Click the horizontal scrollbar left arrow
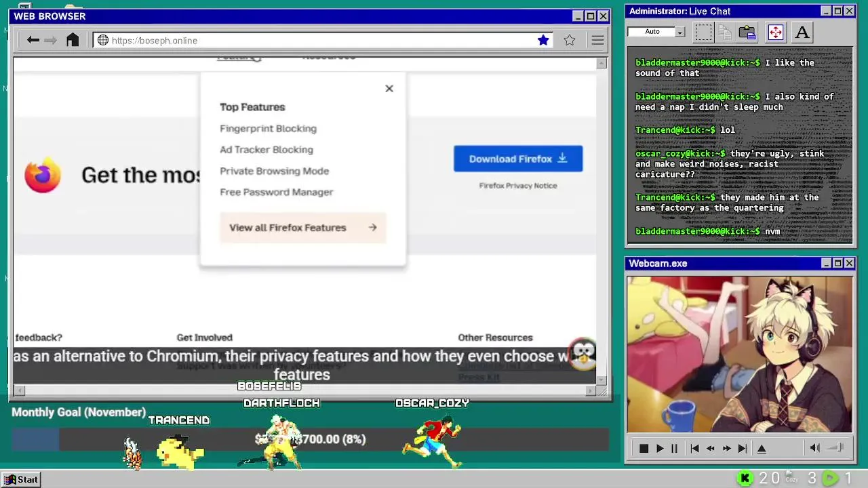 tap(19, 390)
